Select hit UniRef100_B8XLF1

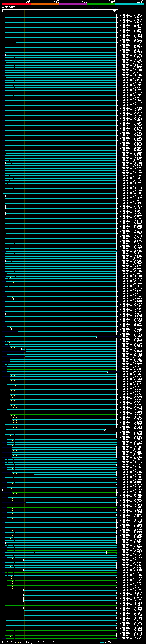(131, 331)
